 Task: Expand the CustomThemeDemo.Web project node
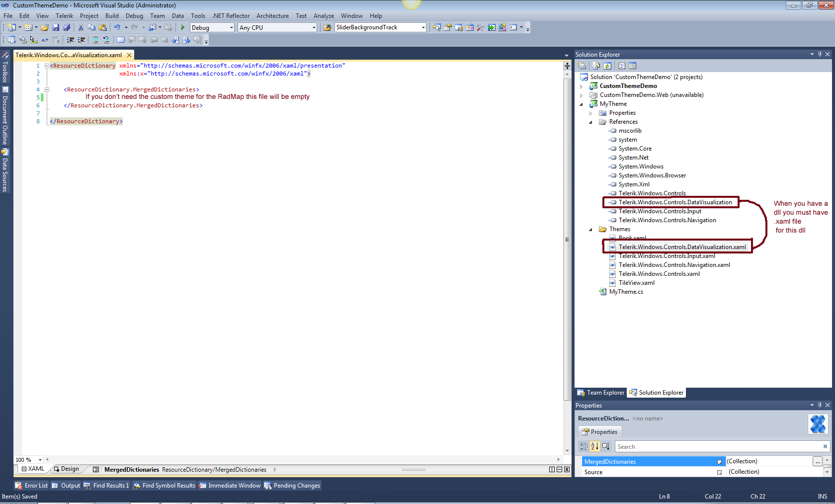click(582, 95)
